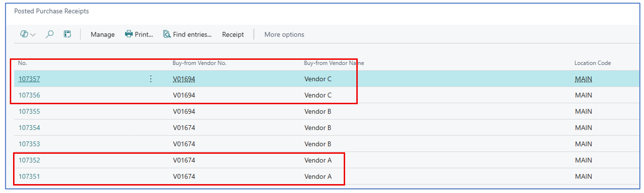Click the search magnifier icon
The width and height of the screenshot is (644, 193).
click(x=50, y=34)
